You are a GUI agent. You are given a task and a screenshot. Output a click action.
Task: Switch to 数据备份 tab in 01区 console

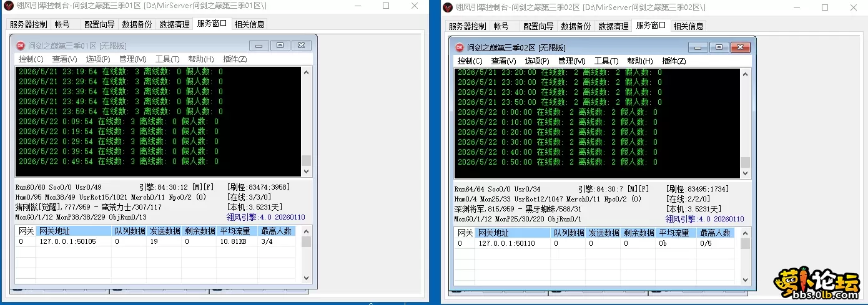(x=137, y=25)
